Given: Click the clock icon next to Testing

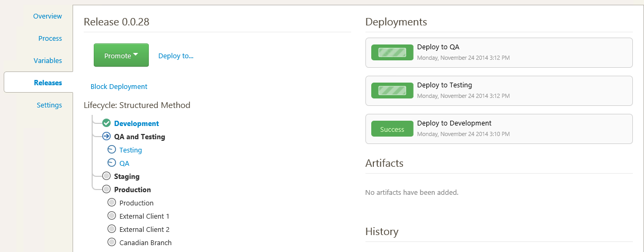Looking at the screenshot, I should [x=111, y=150].
